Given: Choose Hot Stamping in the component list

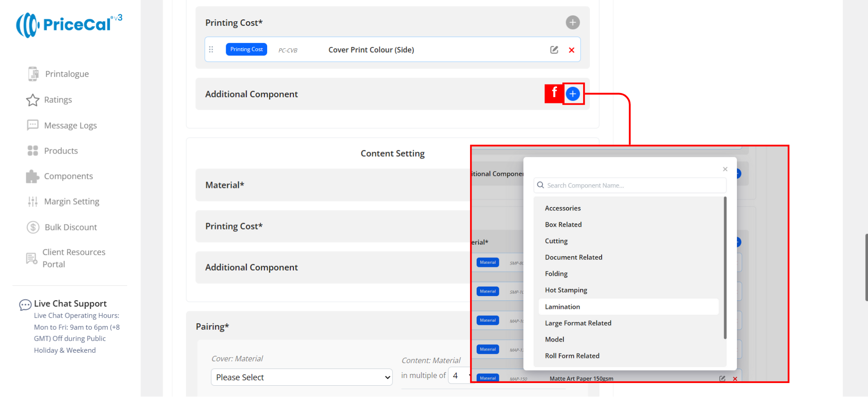Looking at the screenshot, I should (566, 290).
